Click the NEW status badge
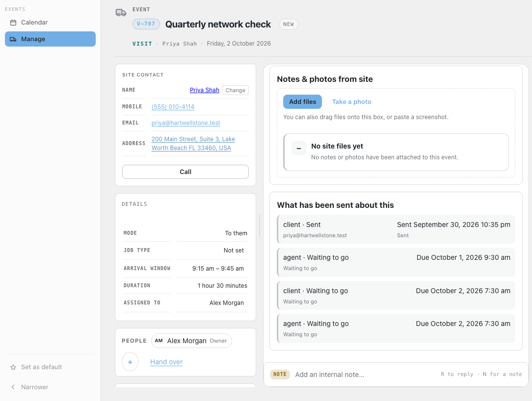This screenshot has height=401, width=532. tap(289, 24)
